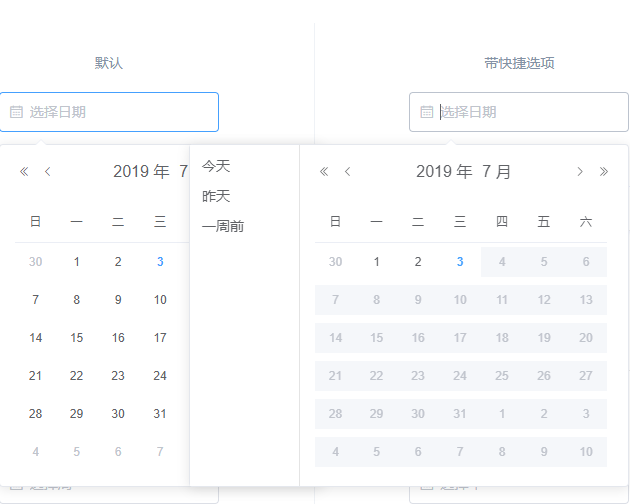Click the 带快捷选项 section heading

519,63
